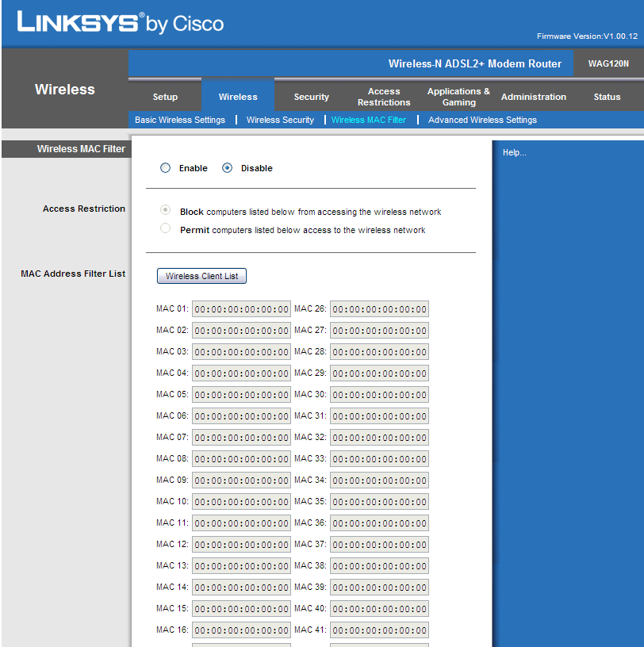Click the MAC 11 address field
The image size is (644, 647).
pyautogui.click(x=241, y=523)
